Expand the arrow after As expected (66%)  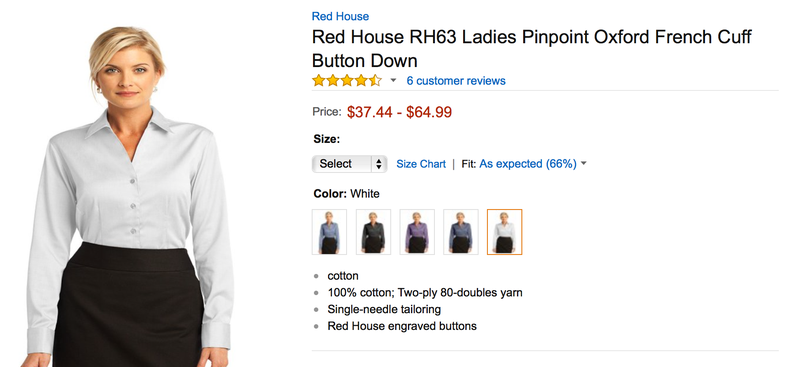[584, 164]
